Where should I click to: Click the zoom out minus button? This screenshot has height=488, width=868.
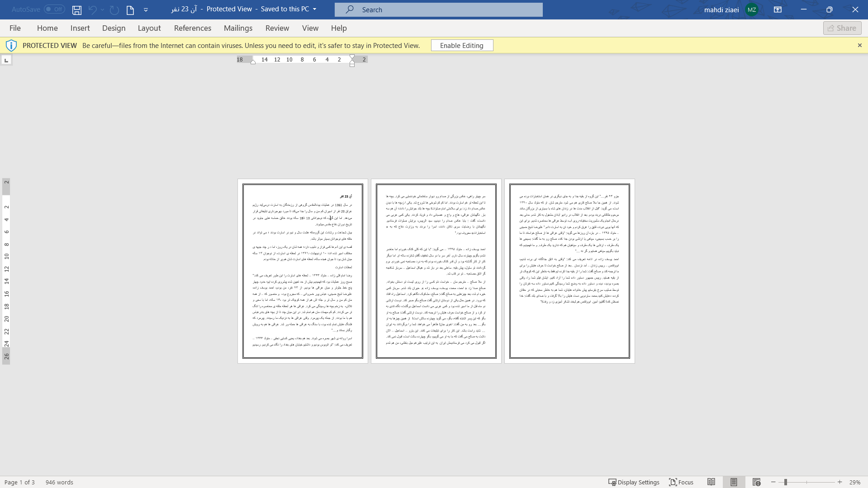coord(773,482)
